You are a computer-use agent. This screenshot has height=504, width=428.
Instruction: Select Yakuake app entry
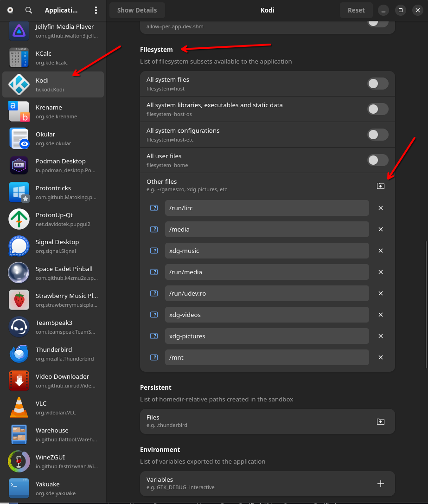[53, 488]
